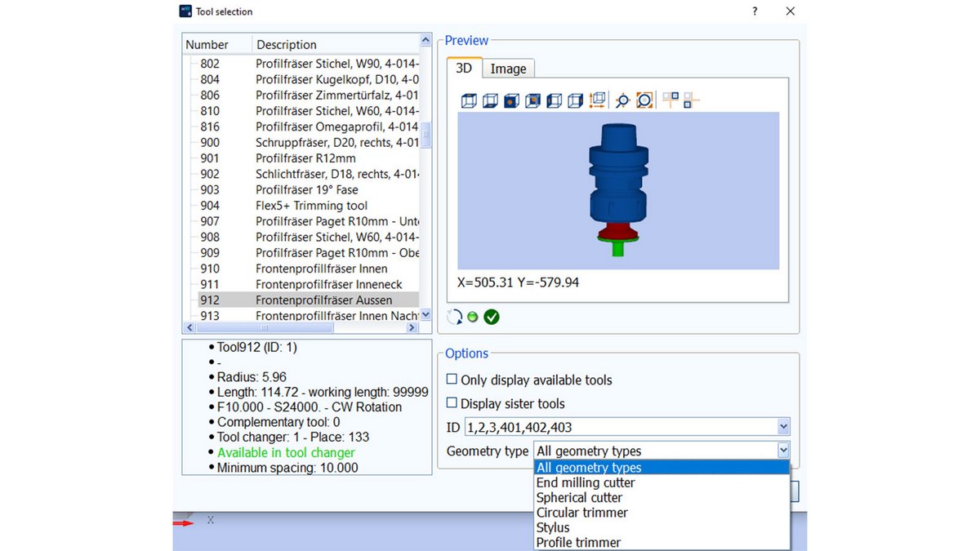Enable Only display available tools
The height and width of the screenshot is (551, 980).
coord(450,380)
